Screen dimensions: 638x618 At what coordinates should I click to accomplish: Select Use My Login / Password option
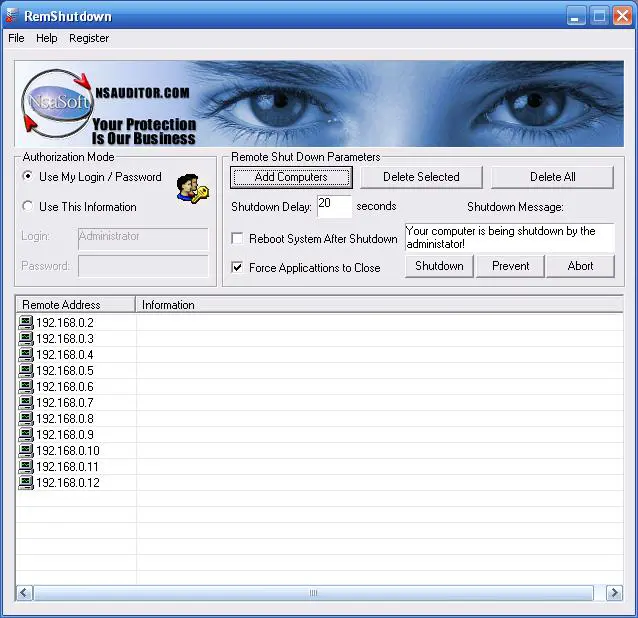[28, 177]
